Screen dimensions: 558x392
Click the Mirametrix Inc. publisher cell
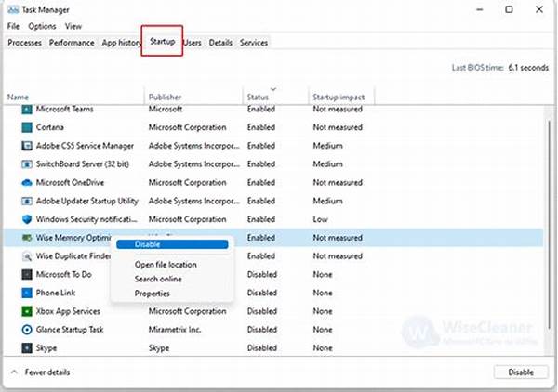pos(175,330)
